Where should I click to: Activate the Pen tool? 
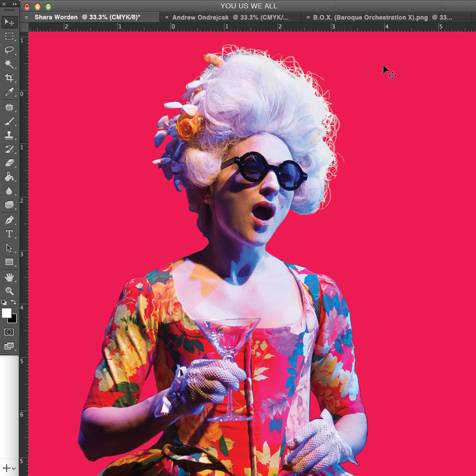coord(9,220)
